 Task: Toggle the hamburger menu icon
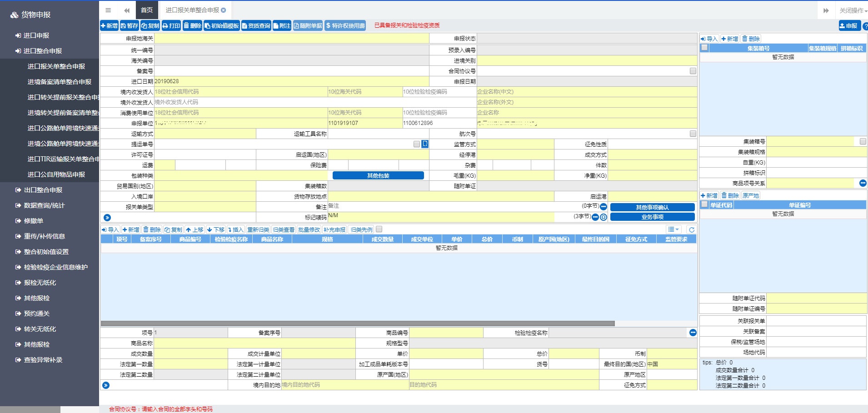[x=108, y=10]
